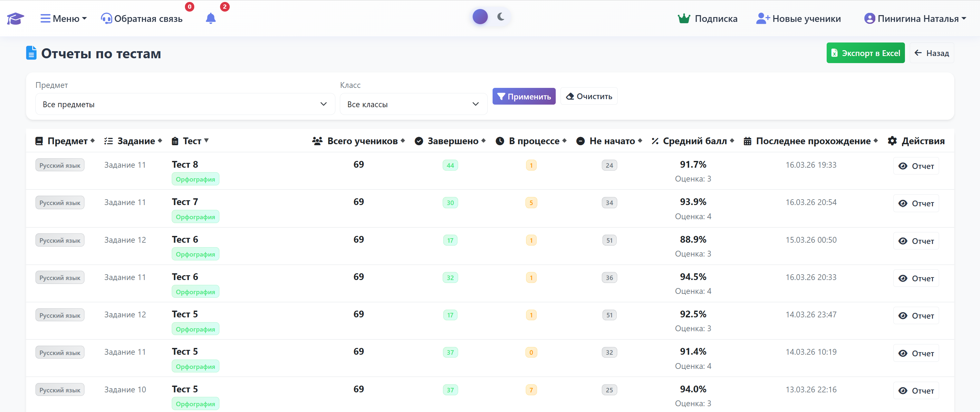This screenshot has width=980, height=412.
Task: Click Экспорт в Excel button
Action: pos(865,53)
